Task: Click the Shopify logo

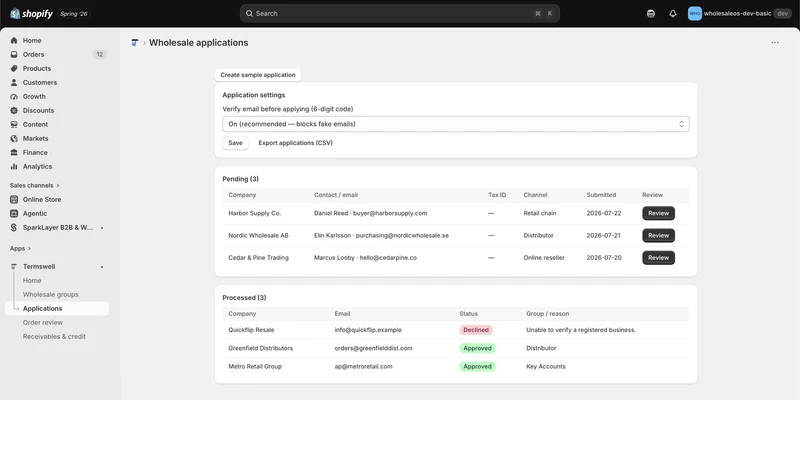Action: (x=31, y=14)
